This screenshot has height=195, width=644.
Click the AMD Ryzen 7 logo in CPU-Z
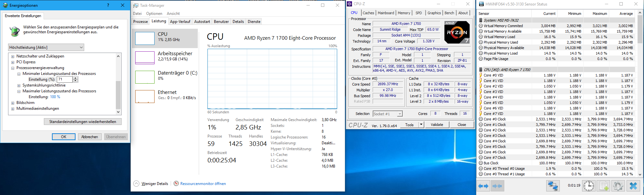457,32
